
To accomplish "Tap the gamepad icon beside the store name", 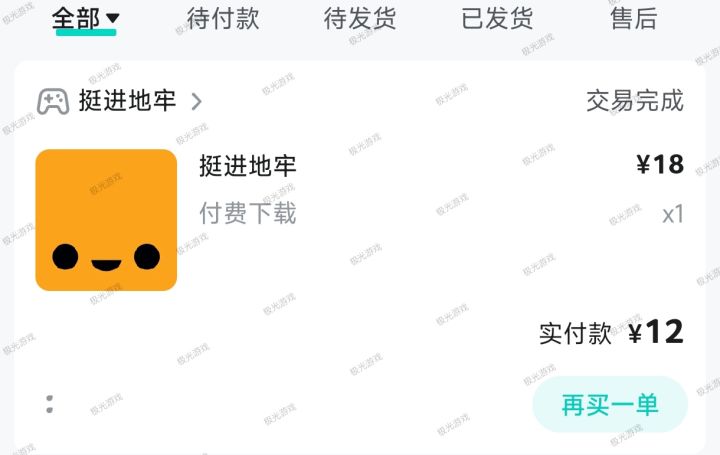I will click(x=53, y=101).
